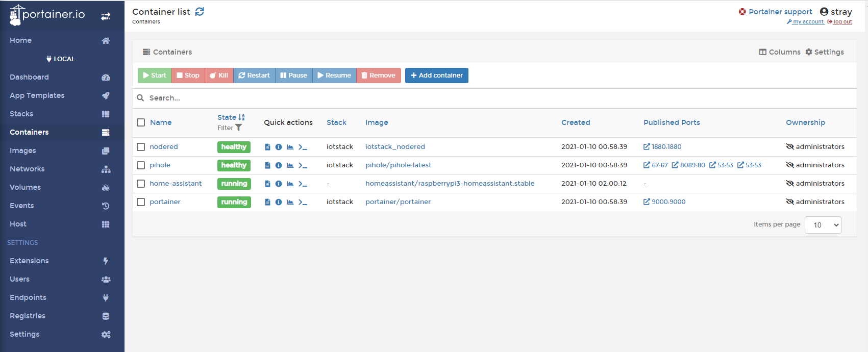868x352 pixels.
Task: Open Users in sidebar
Action: 62,279
